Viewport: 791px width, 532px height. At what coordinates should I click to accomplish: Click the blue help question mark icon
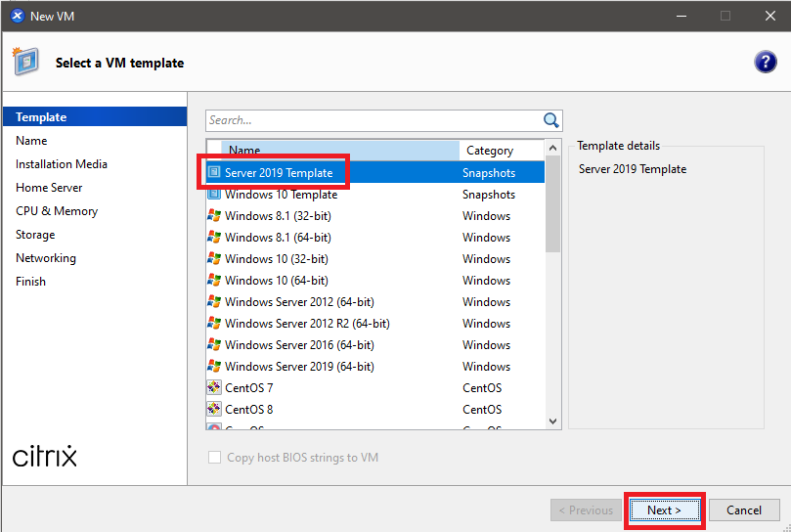pyautogui.click(x=765, y=62)
